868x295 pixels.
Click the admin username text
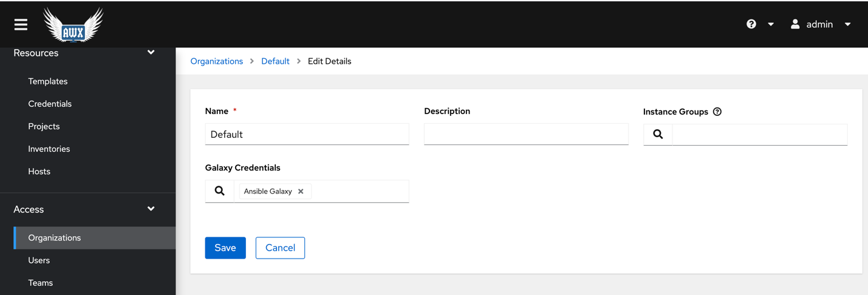tap(819, 24)
